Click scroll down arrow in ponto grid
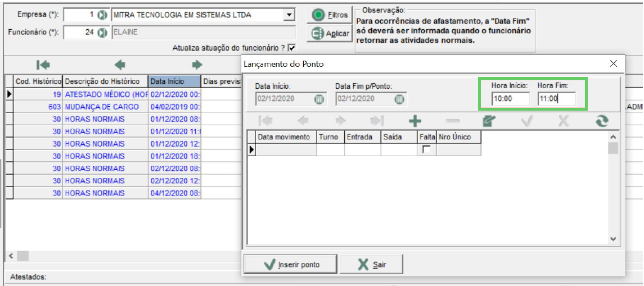The height and width of the screenshot is (286, 644). tap(613, 238)
